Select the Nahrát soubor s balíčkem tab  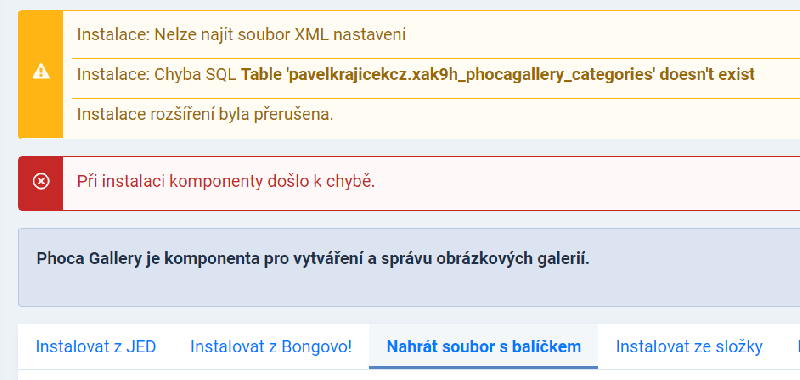click(x=484, y=347)
